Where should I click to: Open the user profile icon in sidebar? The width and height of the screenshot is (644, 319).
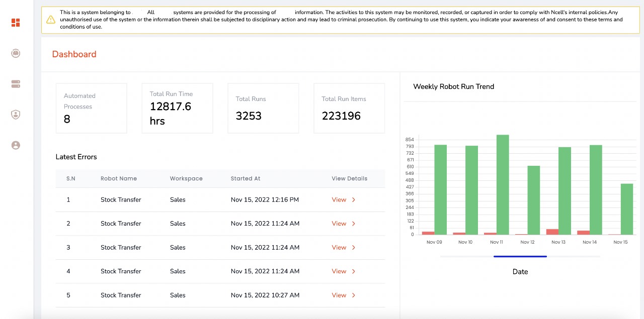pyautogui.click(x=16, y=145)
